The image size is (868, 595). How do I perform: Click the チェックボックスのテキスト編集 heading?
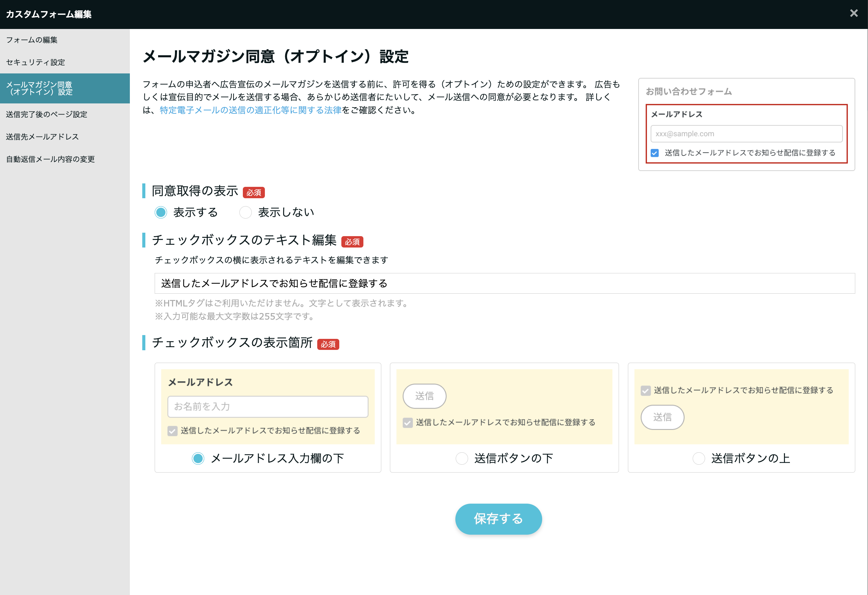point(244,240)
